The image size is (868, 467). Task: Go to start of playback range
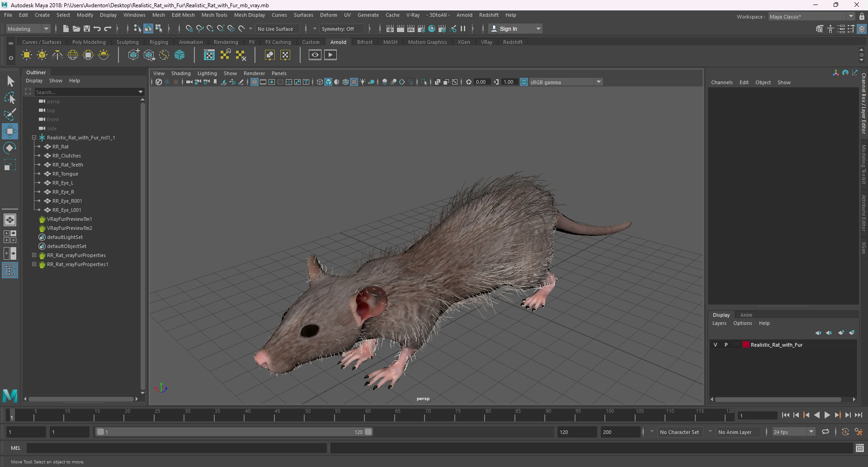pos(786,415)
